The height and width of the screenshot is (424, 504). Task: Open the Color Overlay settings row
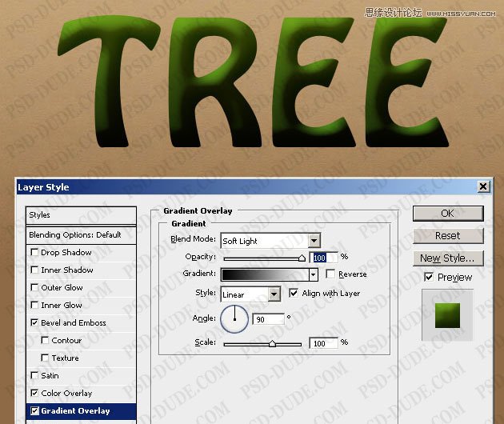pyautogui.click(x=81, y=393)
